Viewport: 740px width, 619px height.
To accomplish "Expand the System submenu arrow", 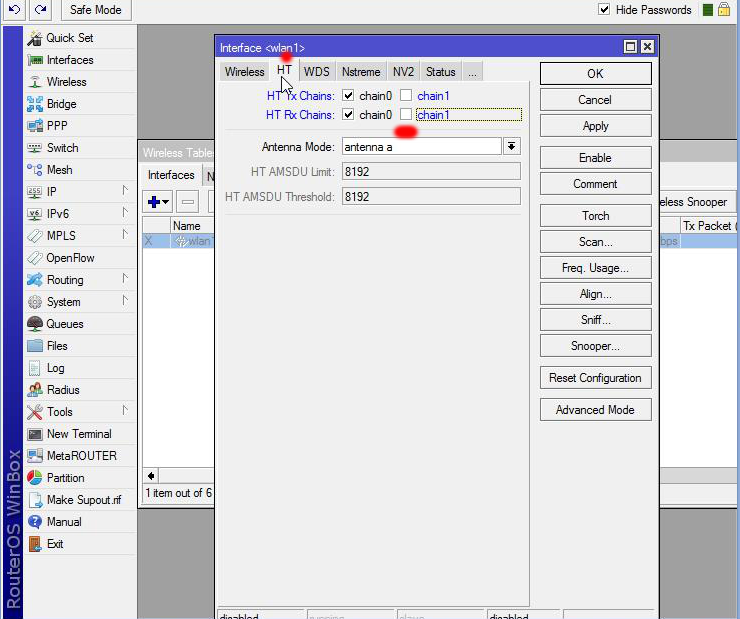I will pyautogui.click(x=125, y=301).
